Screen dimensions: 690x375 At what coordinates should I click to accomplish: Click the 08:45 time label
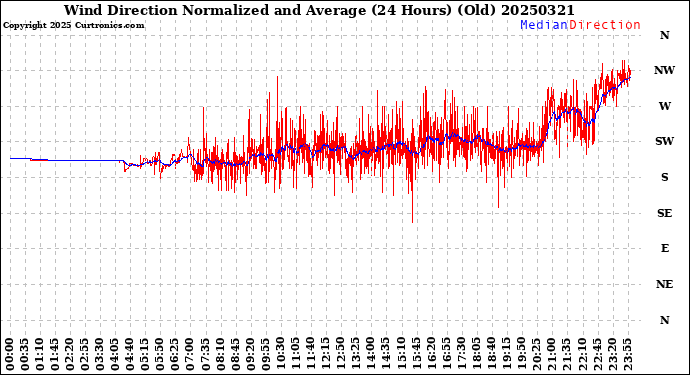[236, 354]
